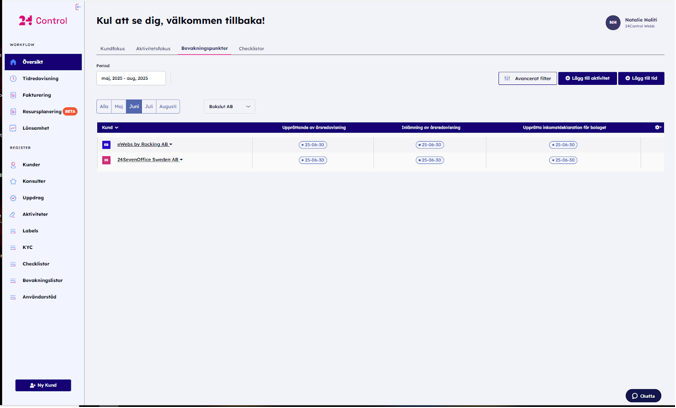Open the 24SevenOffice Sweden AB link
The image size is (676, 408).
point(148,160)
